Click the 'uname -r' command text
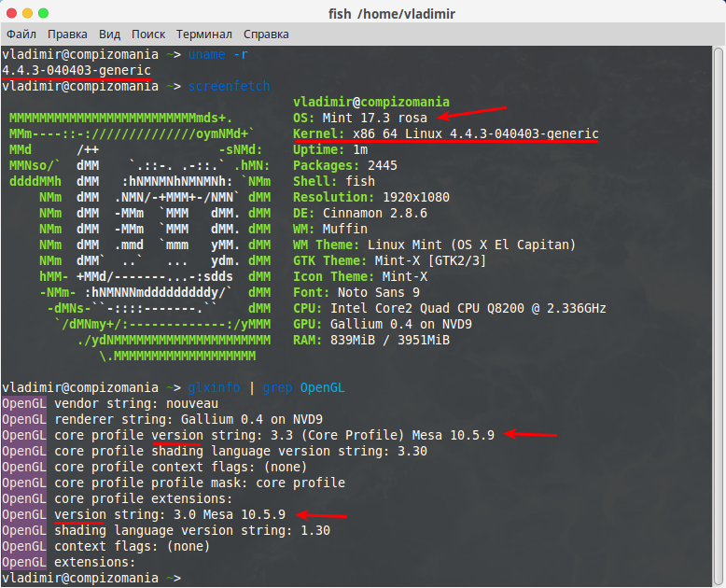726x588 pixels. [218, 55]
